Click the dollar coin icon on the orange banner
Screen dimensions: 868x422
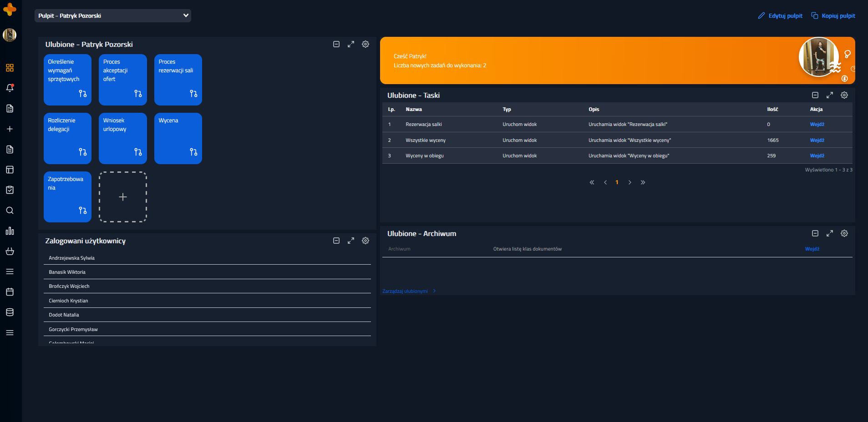pyautogui.click(x=845, y=78)
